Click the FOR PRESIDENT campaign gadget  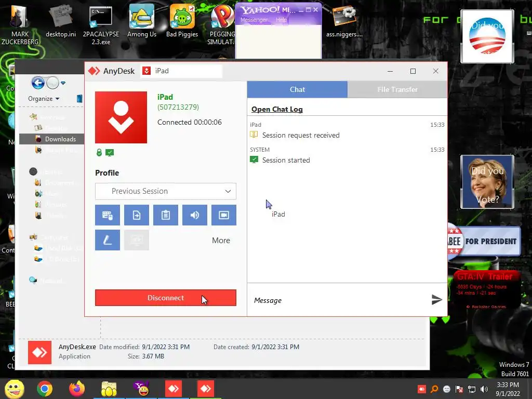click(484, 241)
